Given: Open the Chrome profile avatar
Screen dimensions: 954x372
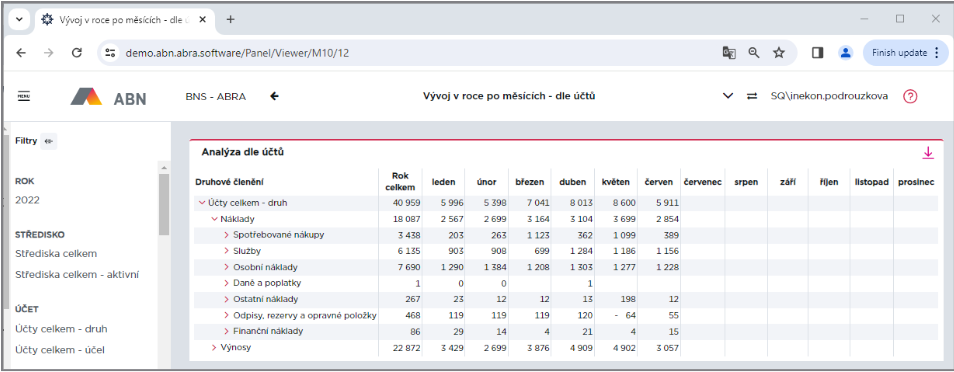Looking at the screenshot, I should pos(845,53).
